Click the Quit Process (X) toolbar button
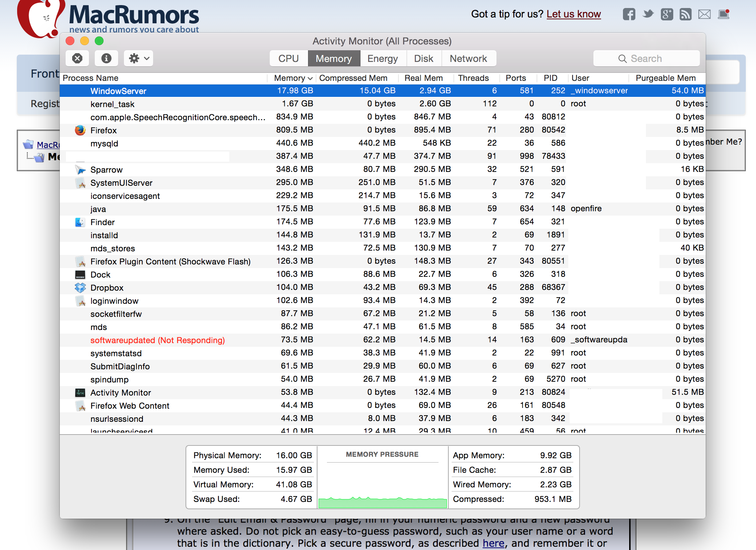Screen dimensions: 756x550 click(x=77, y=58)
